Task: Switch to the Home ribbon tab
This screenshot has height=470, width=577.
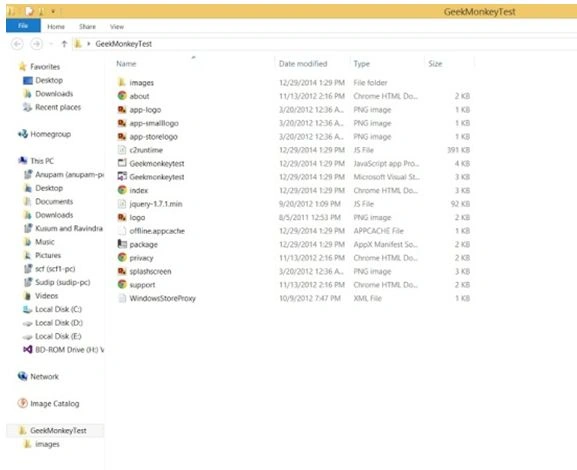Action: 56,26
